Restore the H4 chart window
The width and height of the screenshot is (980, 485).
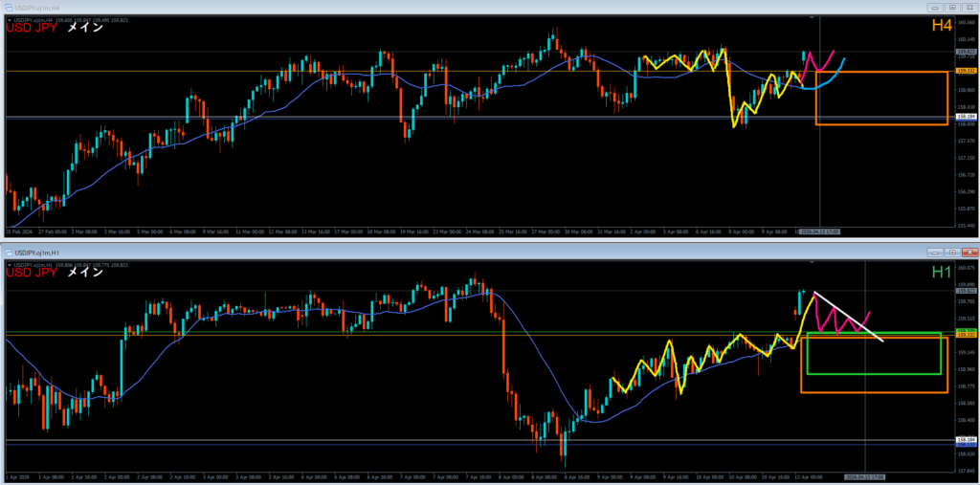pyautogui.click(x=952, y=8)
